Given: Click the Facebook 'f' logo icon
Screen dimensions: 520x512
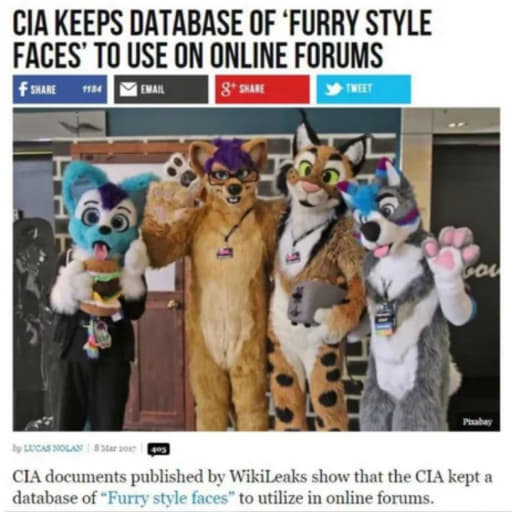Looking at the screenshot, I should click(x=22, y=89).
